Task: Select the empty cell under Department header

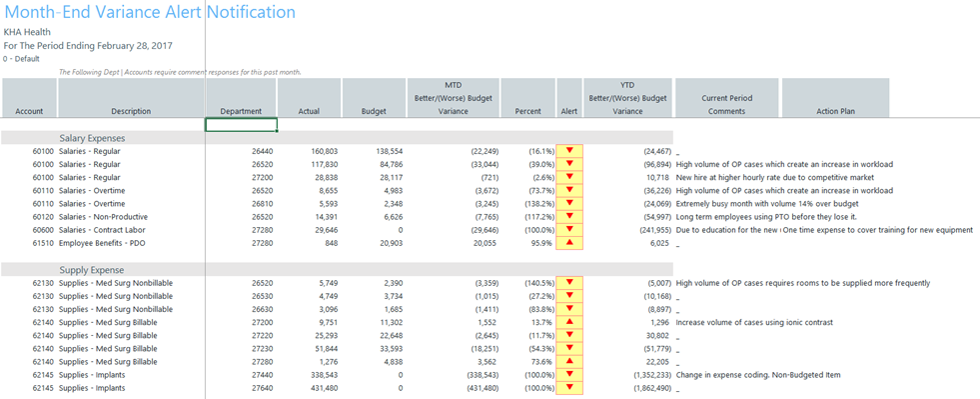Action: (241, 125)
